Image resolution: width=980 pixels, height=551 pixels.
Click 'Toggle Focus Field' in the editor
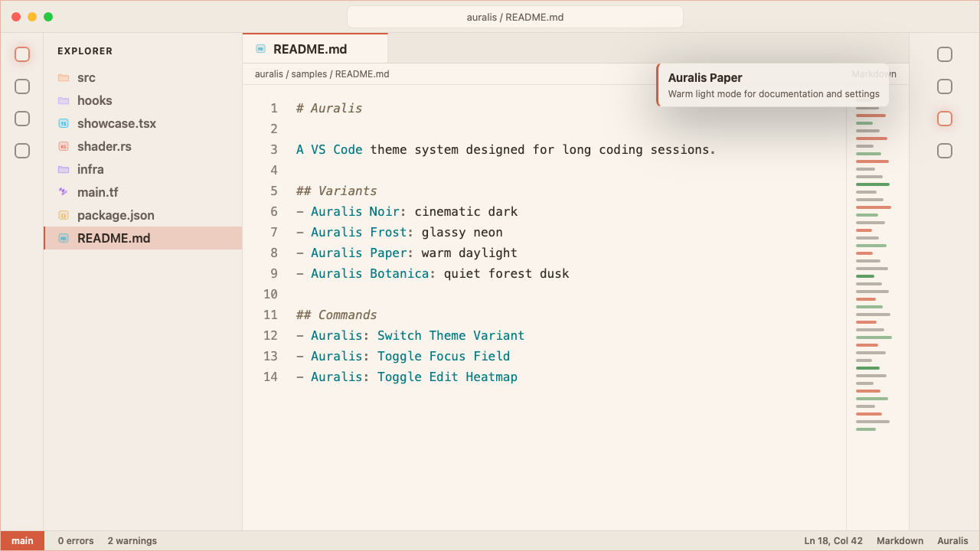[x=443, y=356]
